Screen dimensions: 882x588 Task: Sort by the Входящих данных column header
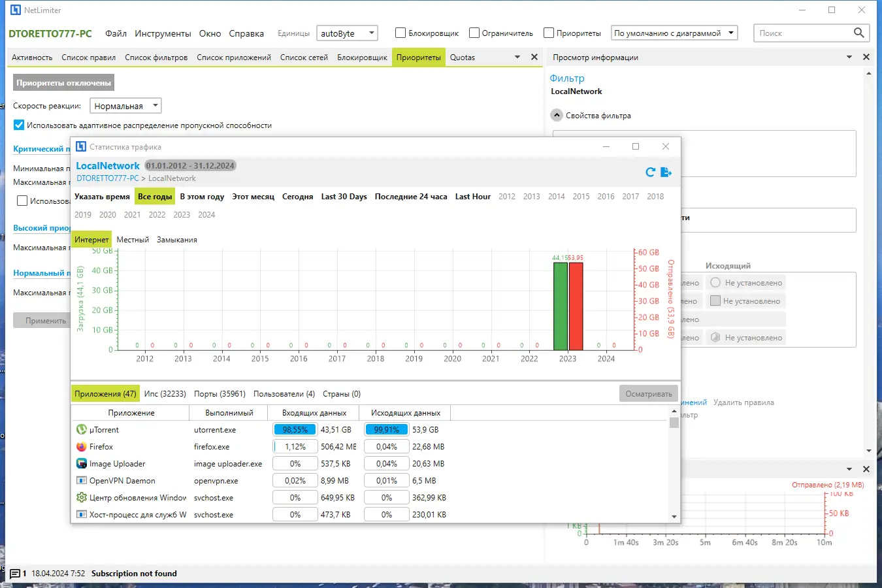click(x=314, y=413)
